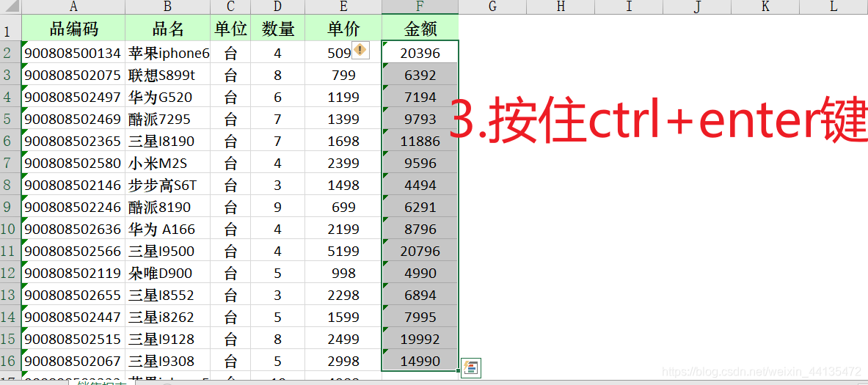Click the 金额 header cell
Image resolution: width=868 pixels, height=385 pixels.
(420, 28)
